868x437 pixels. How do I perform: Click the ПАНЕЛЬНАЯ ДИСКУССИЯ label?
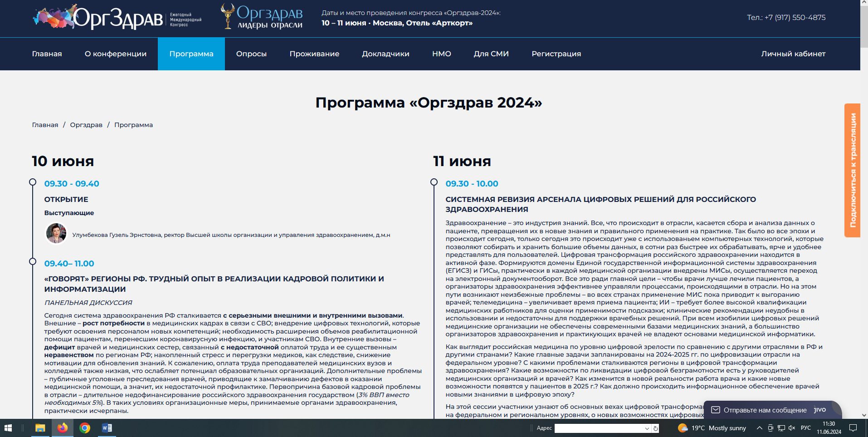click(88, 303)
